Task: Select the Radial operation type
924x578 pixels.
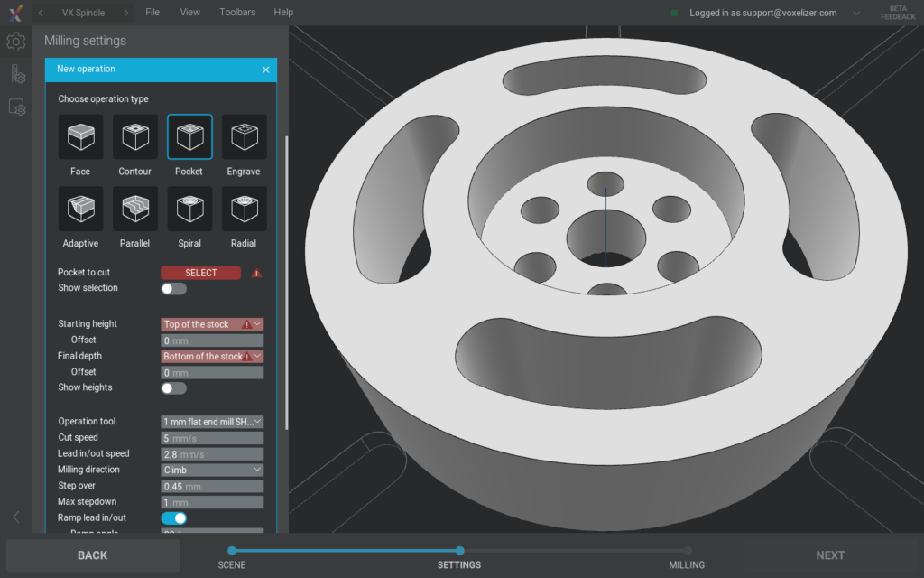Action: pos(243,209)
